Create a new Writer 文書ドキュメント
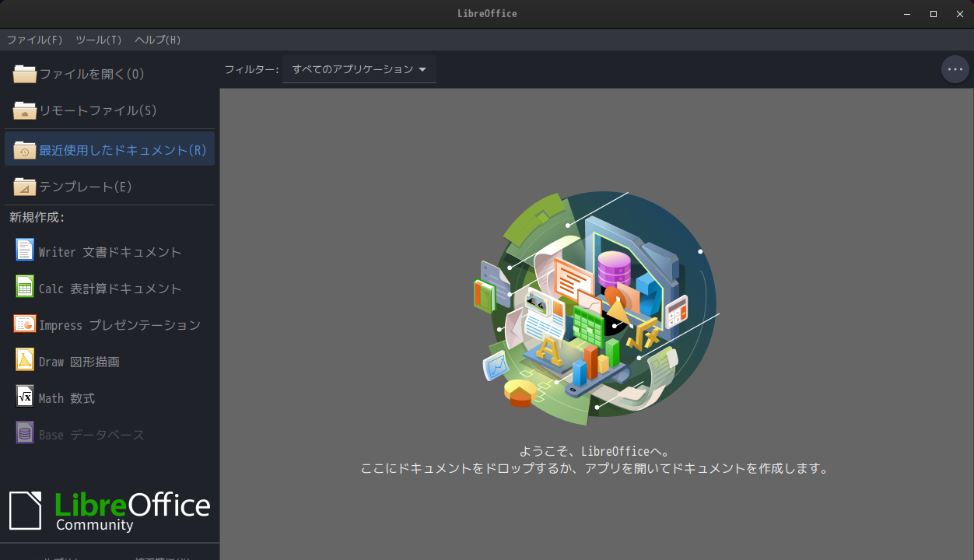This screenshot has width=974, height=560. (x=110, y=251)
